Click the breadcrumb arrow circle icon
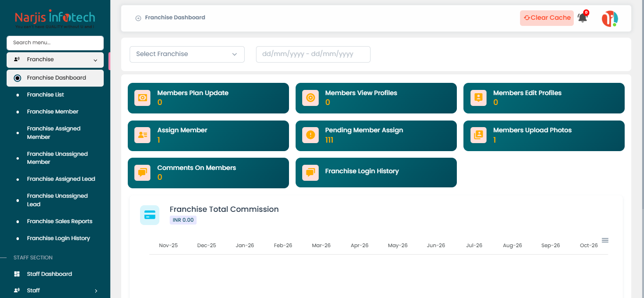The height and width of the screenshot is (298, 644). (138, 18)
